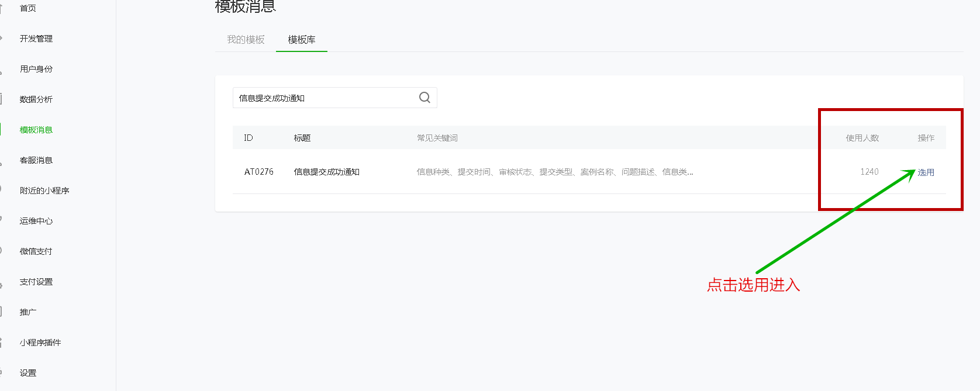Open 小程序插件 sidebar item
The height and width of the screenshot is (391, 980).
40,342
